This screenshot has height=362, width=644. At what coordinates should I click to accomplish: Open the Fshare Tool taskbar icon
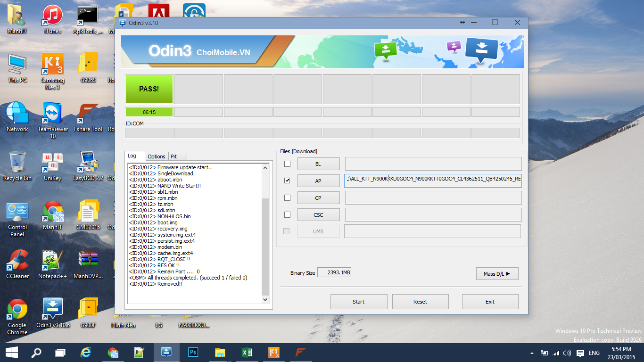pos(300,353)
